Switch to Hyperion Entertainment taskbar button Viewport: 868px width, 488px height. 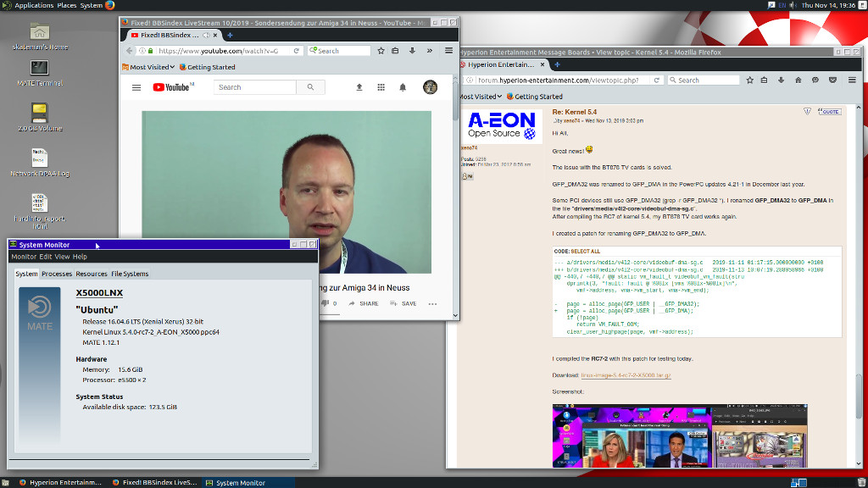(x=60, y=482)
